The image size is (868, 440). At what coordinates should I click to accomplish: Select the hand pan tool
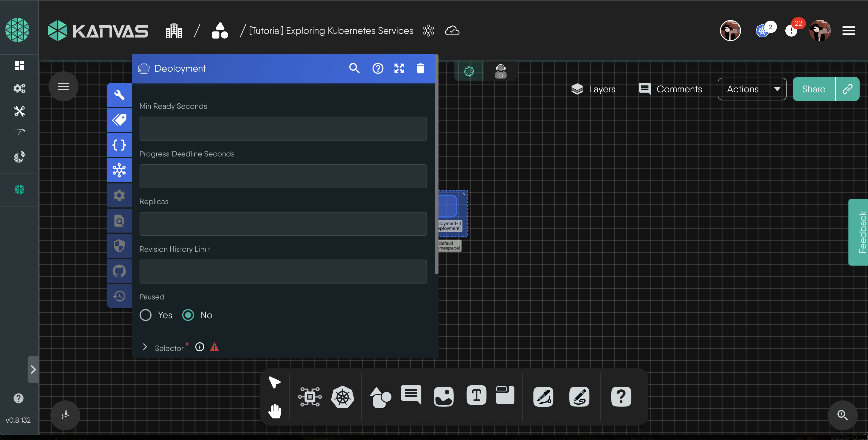[x=275, y=411]
